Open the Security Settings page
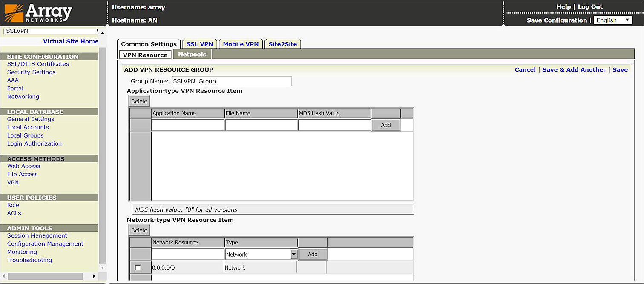 31,72
